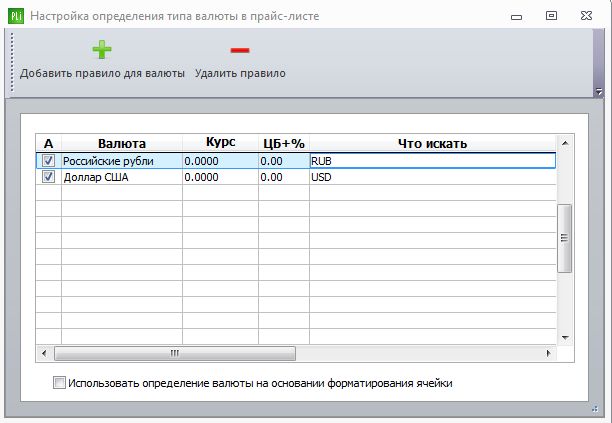Click the USD search text cell

[x=432, y=177]
